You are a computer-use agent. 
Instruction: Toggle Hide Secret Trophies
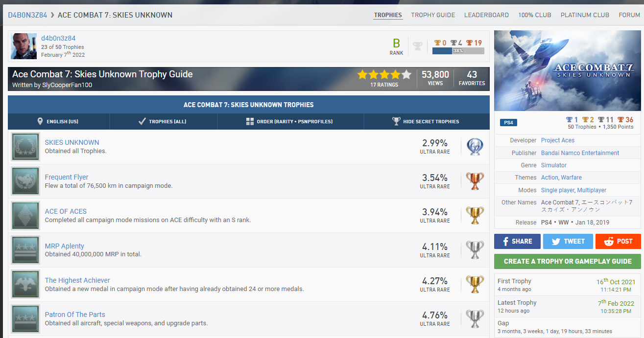point(427,121)
